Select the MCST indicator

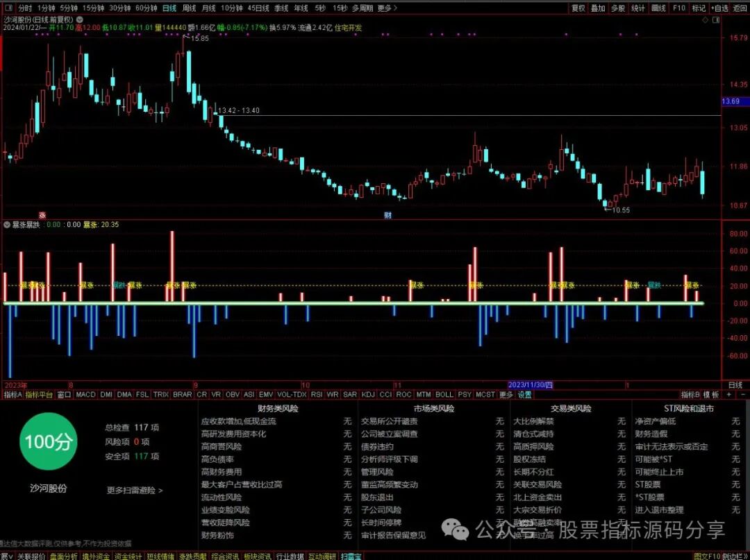point(485,395)
